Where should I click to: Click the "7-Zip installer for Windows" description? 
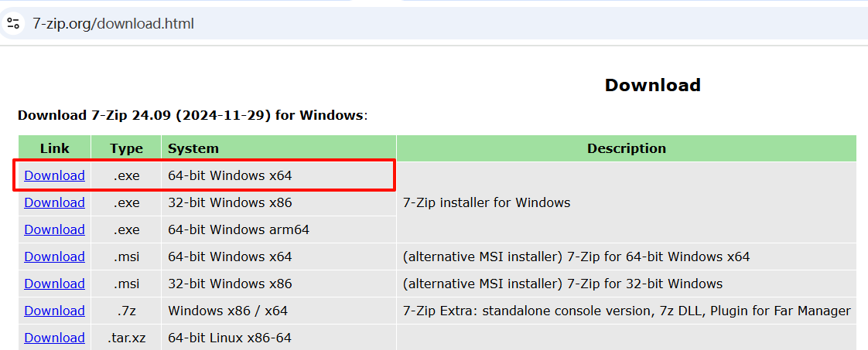click(x=487, y=202)
